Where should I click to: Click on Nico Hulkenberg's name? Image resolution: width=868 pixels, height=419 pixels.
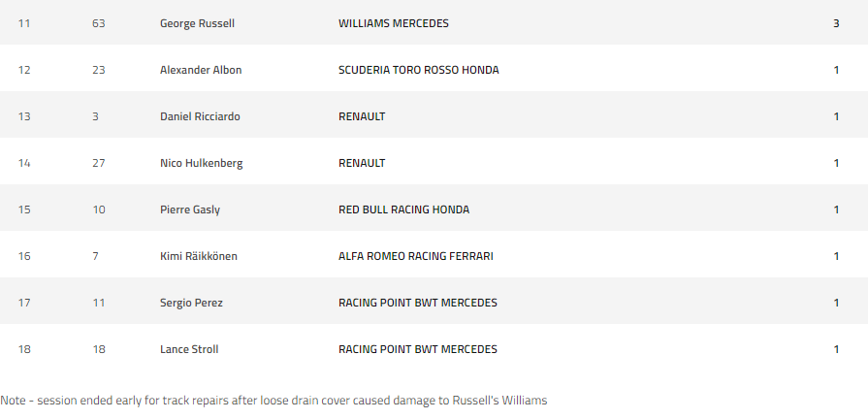click(x=201, y=163)
